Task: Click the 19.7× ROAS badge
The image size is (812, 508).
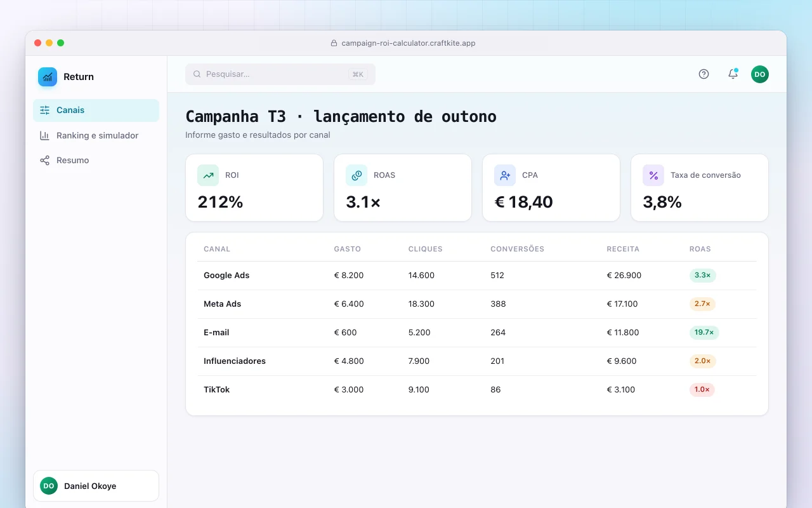Action: (704, 332)
